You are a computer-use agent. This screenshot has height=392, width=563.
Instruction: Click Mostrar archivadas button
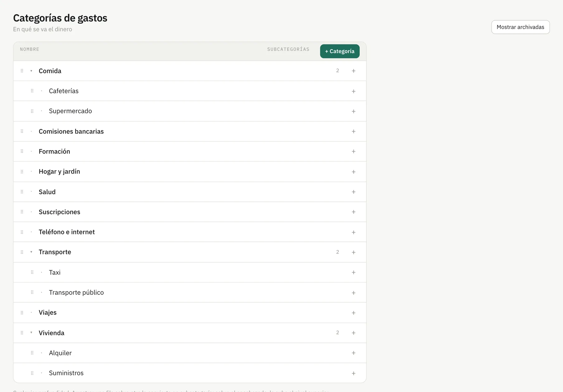pos(520,27)
